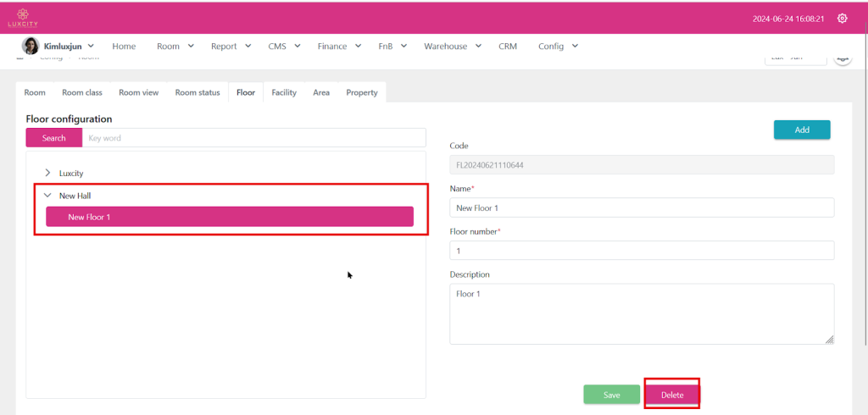Switch to the Room class tab
Viewport: 868px width, 415px height.
pos(82,92)
